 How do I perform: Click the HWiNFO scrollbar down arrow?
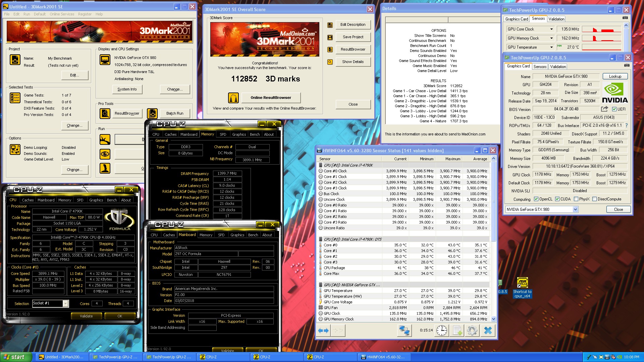click(x=493, y=319)
